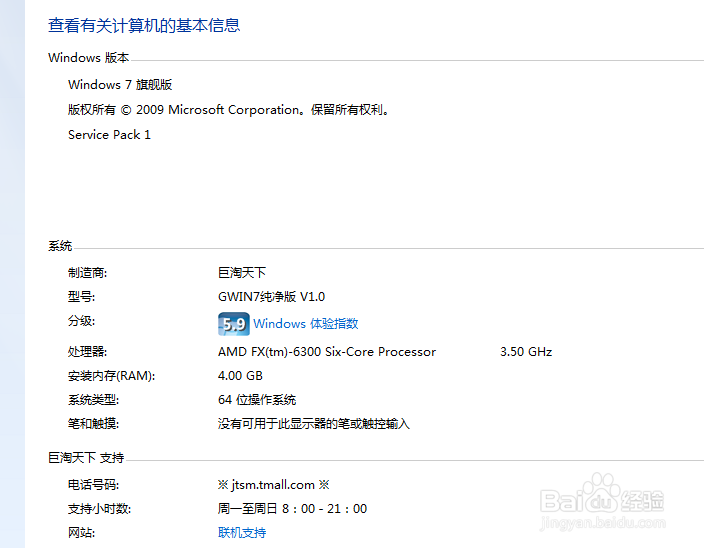The image size is (704, 548).
Task: Select the 4.00 GB installed RAM value
Action: point(240,376)
